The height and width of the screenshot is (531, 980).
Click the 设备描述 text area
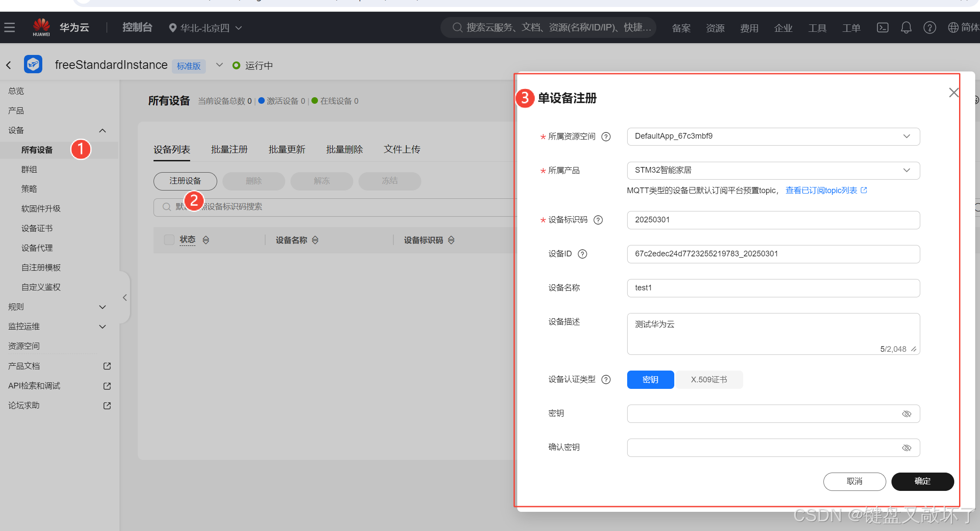coord(773,334)
